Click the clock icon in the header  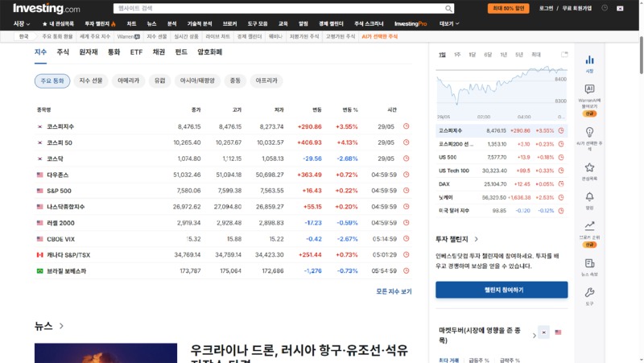[605, 8]
